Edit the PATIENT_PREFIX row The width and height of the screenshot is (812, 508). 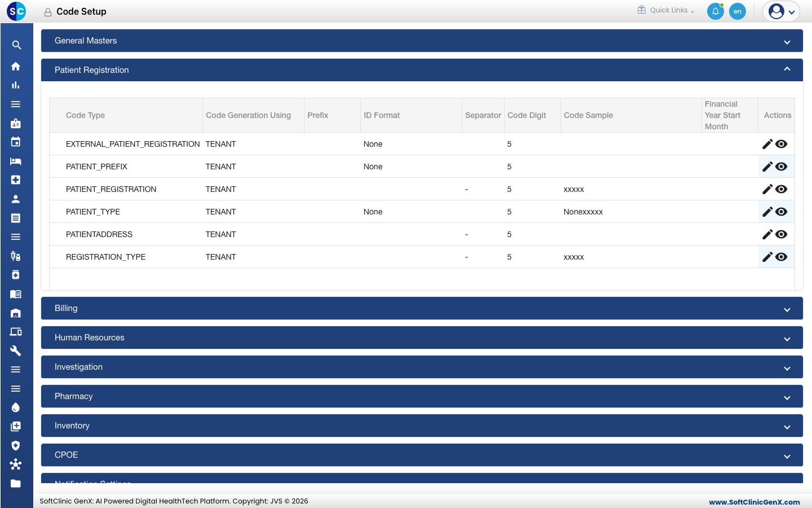click(x=767, y=167)
